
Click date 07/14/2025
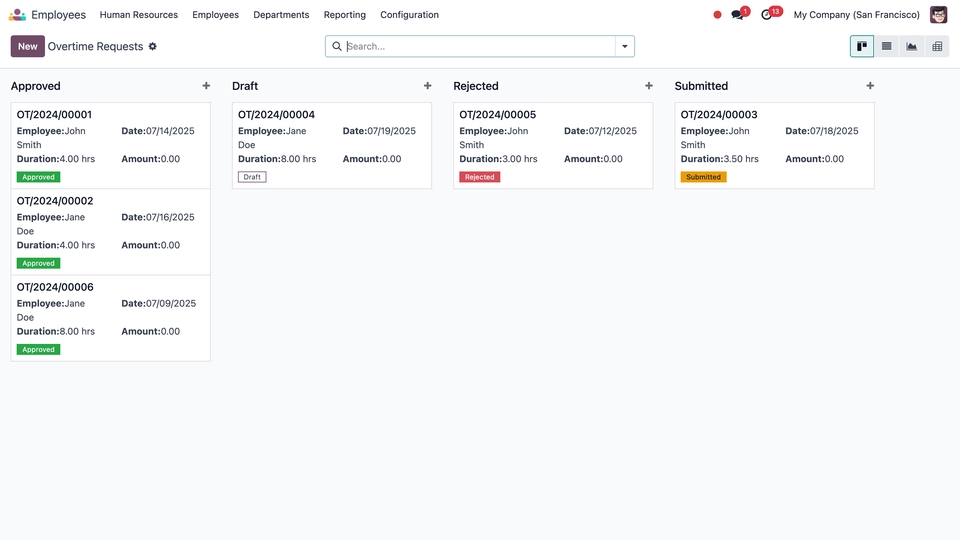point(170,131)
